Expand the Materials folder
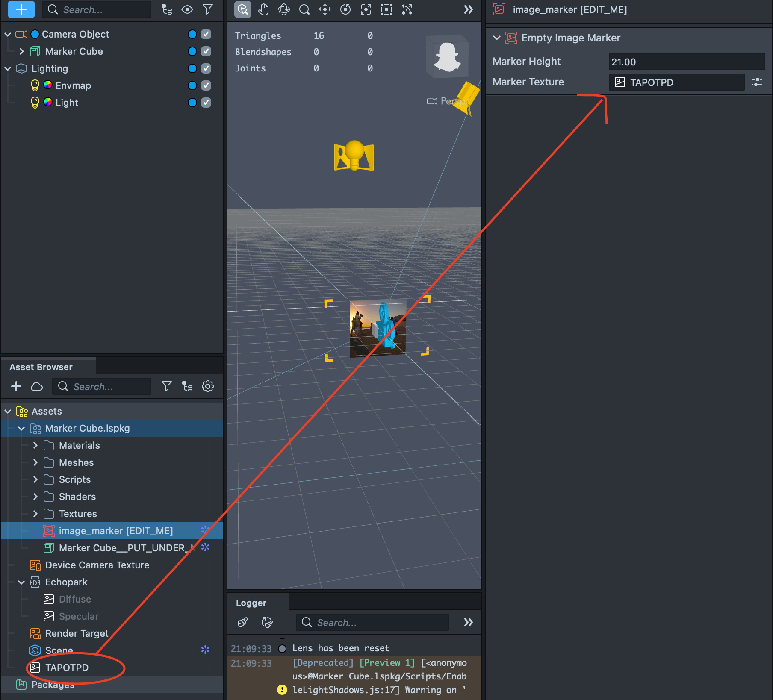This screenshot has height=700, width=773. tap(35, 445)
